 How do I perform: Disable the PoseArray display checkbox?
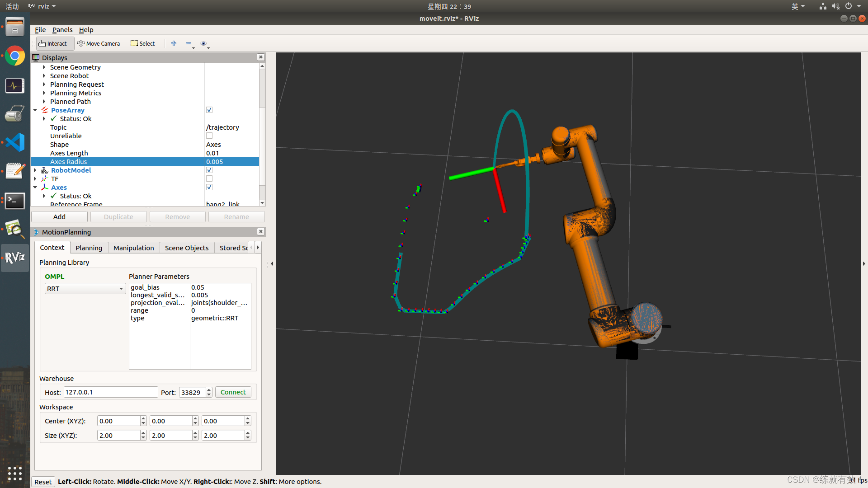(x=209, y=110)
